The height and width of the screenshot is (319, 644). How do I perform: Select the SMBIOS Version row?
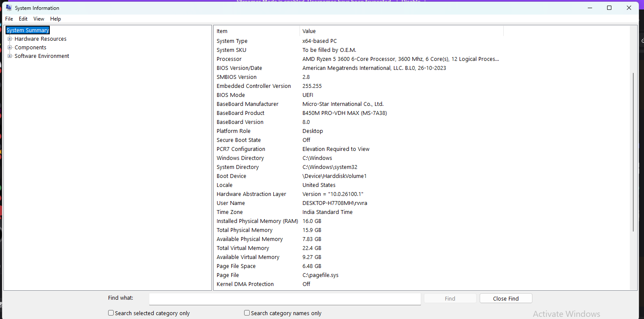pos(358,77)
